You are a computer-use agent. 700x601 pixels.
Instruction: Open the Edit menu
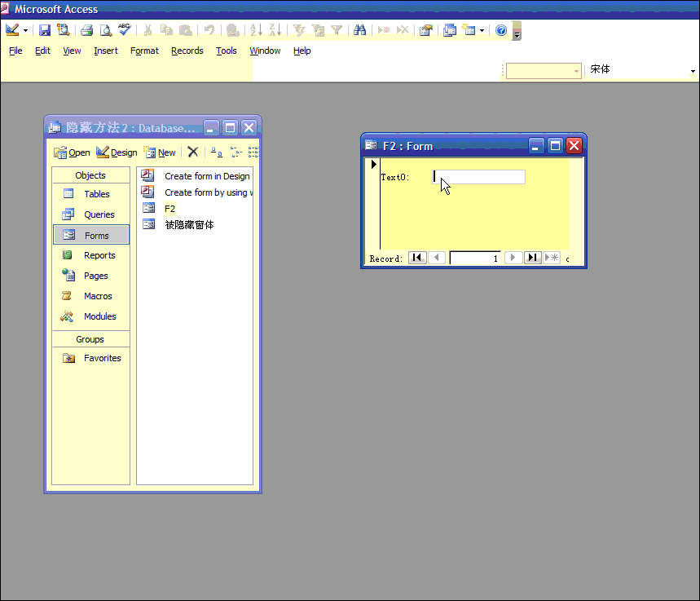click(42, 51)
